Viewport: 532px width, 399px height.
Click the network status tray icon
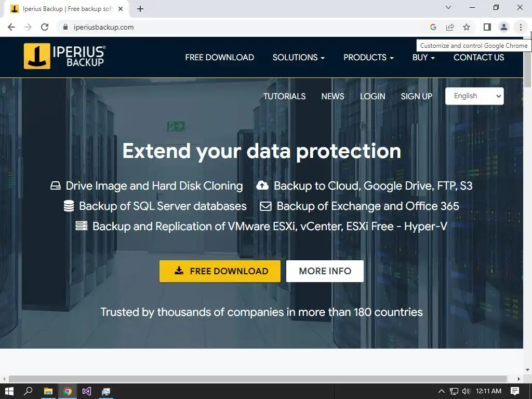(x=454, y=391)
